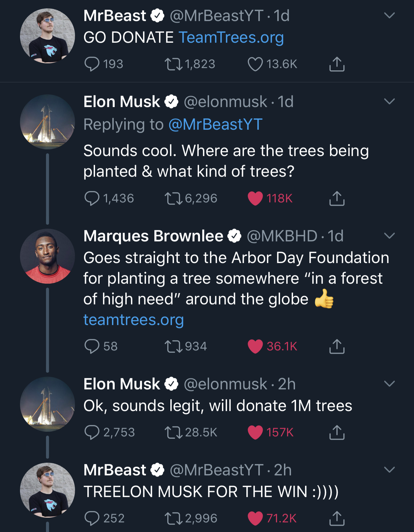This screenshot has height=532, width=414.
Task: Reply to MrBeast's GO DONATE tweet
Action: coord(93,64)
